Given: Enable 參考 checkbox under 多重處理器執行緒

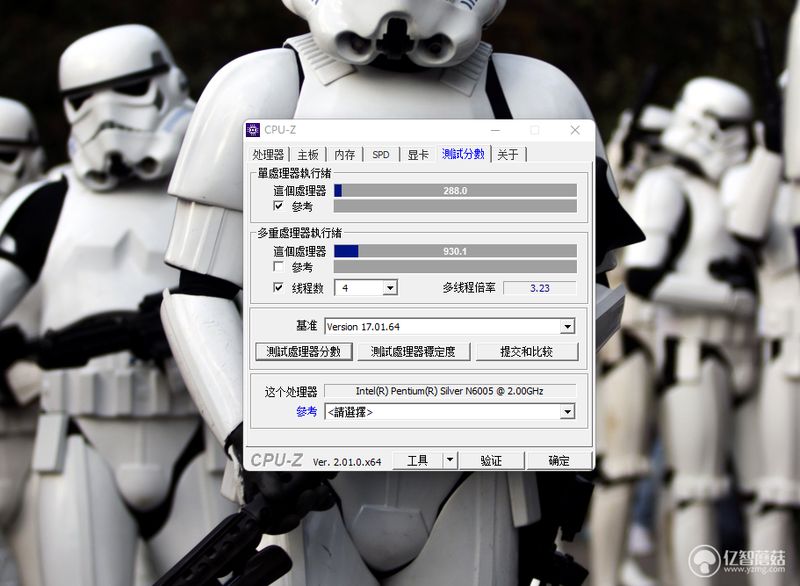Looking at the screenshot, I should 279,266.
